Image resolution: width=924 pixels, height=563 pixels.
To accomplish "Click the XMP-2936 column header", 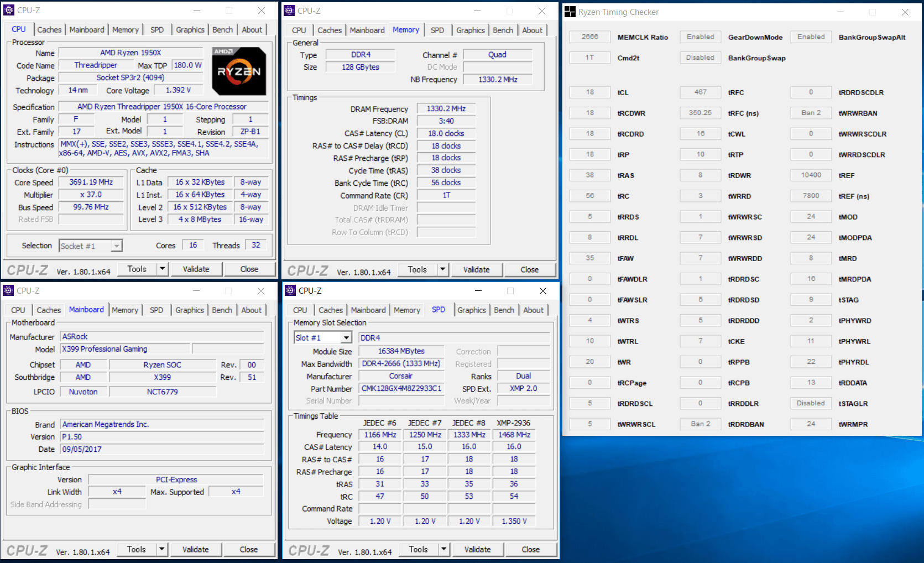I will [x=514, y=423].
